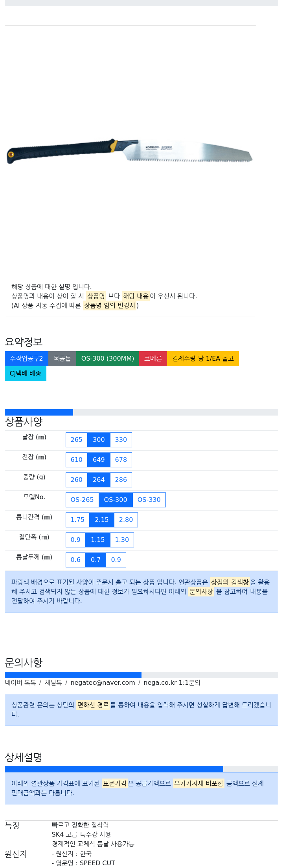The width and height of the screenshot is (283, 868).
Task: Click the negatec@naver.com contact email
Action: click(x=103, y=682)
